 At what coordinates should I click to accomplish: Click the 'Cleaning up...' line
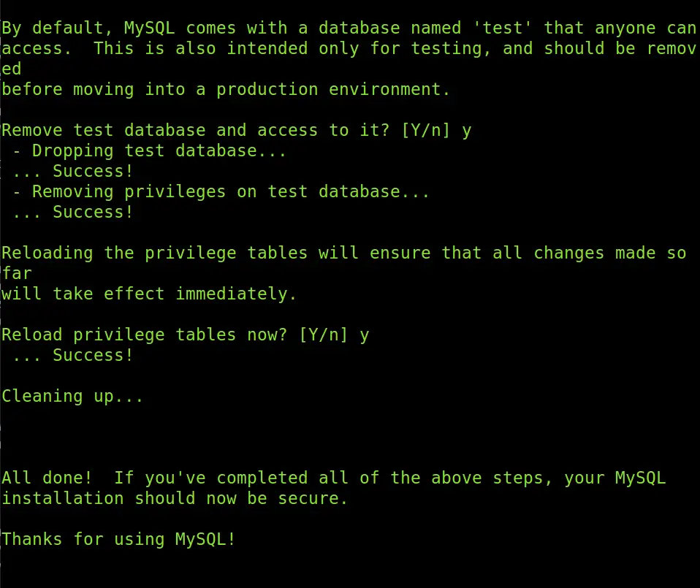coord(72,396)
